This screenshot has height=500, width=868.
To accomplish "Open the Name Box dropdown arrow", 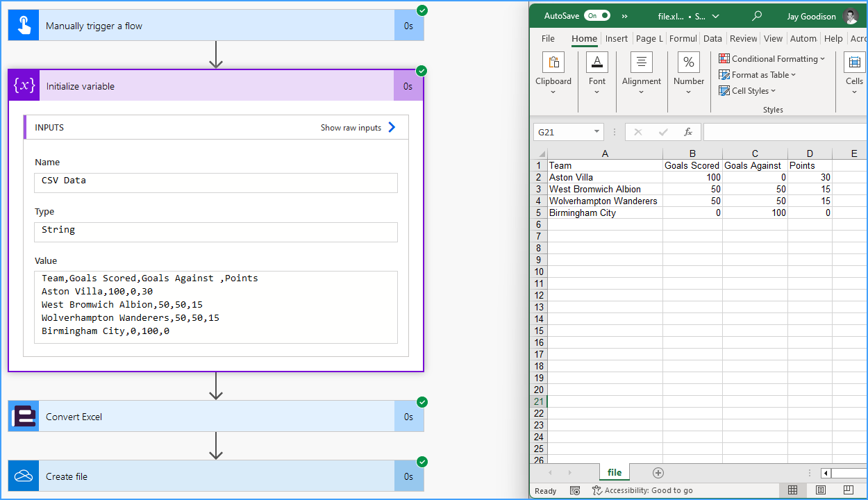I will tap(596, 132).
